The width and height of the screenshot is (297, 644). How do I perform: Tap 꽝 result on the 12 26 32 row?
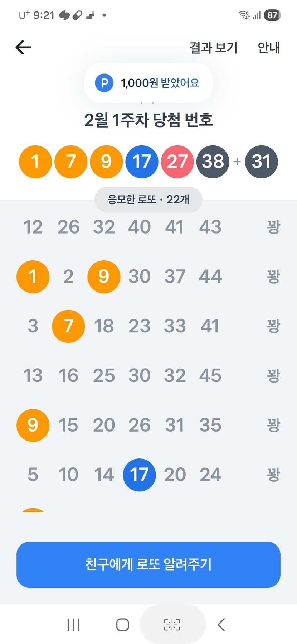click(273, 227)
